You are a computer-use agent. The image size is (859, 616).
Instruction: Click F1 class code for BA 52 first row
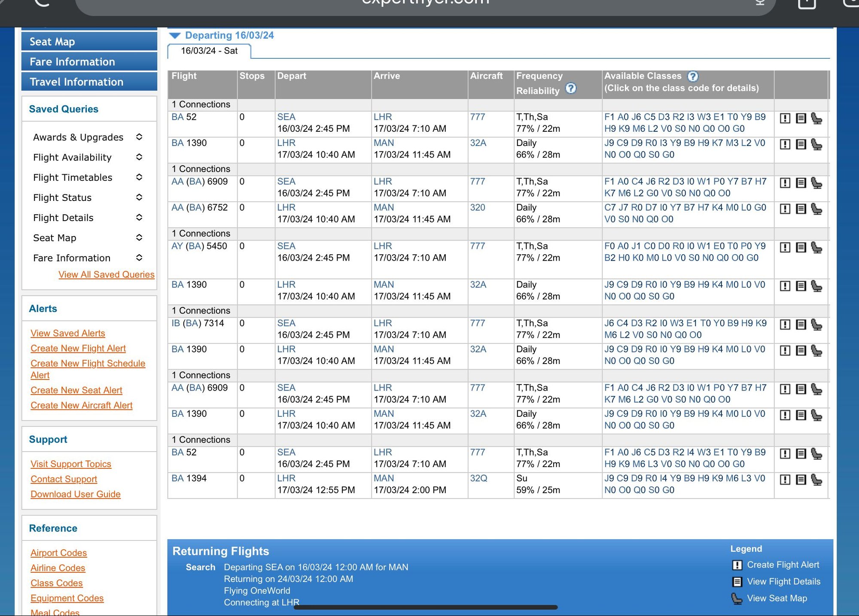click(609, 117)
